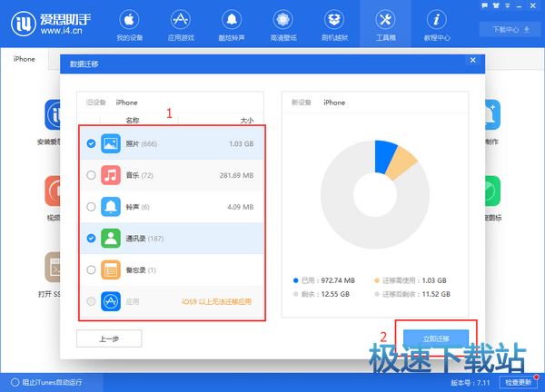545x392 pixels.
Task: Open the skin shirt icon in title bar
Action: (x=496, y=5)
